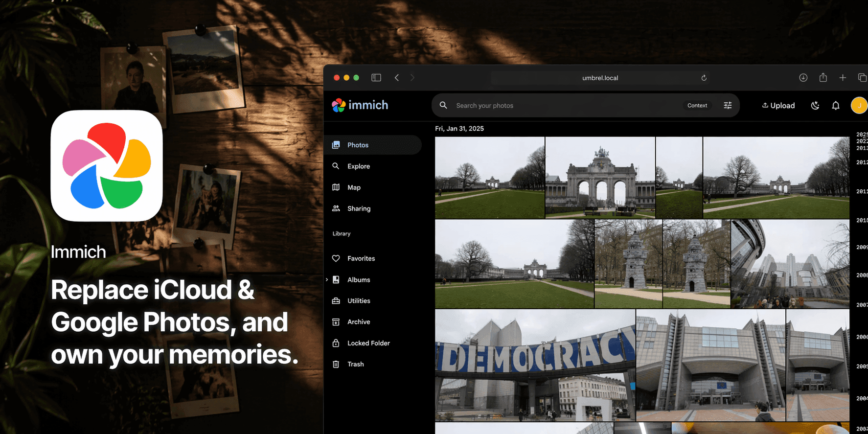This screenshot has width=868, height=434.
Task: Open the Trash
Action: [x=373, y=364]
